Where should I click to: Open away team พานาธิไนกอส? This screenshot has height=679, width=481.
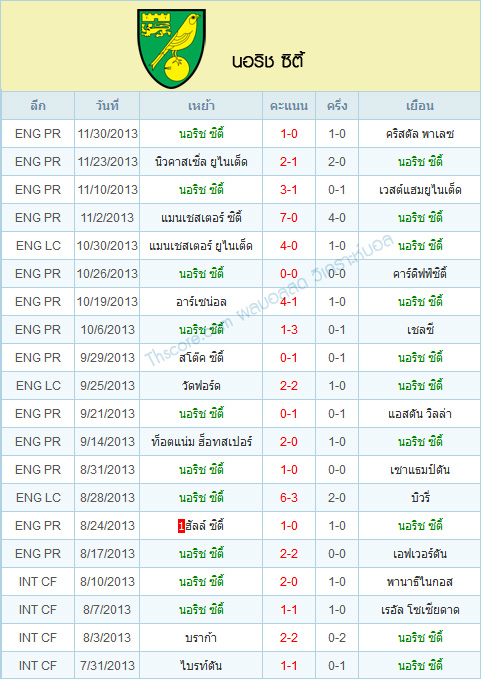point(420,582)
